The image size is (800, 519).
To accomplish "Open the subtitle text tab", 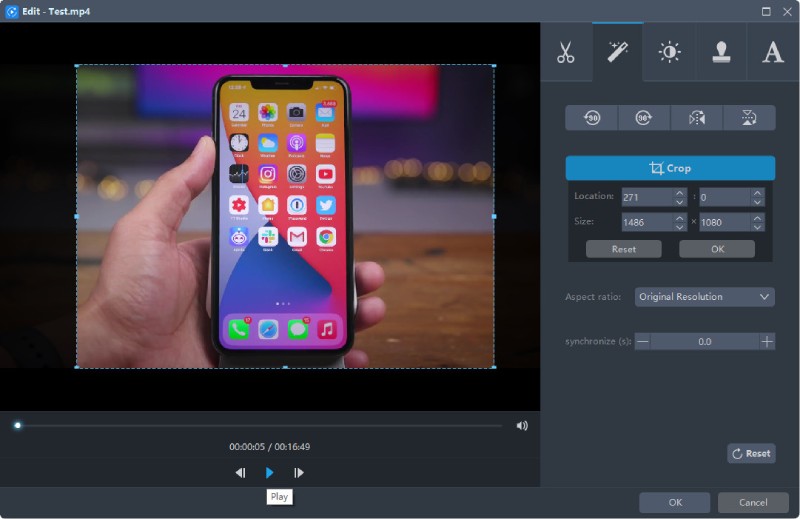I will [772, 52].
